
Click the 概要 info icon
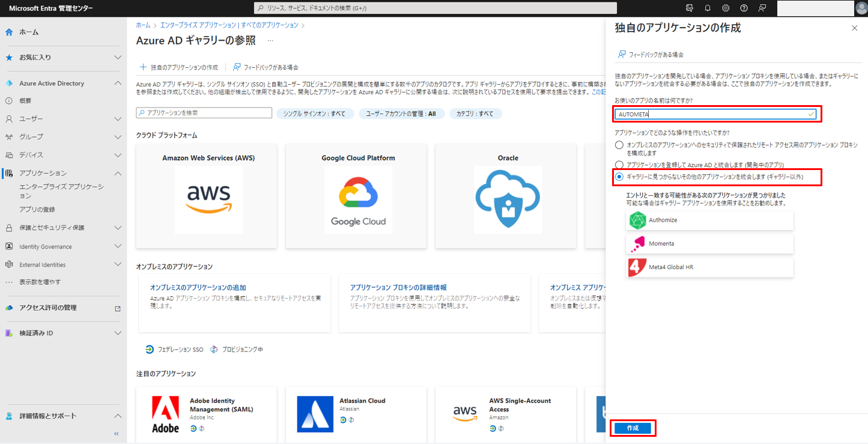9,100
